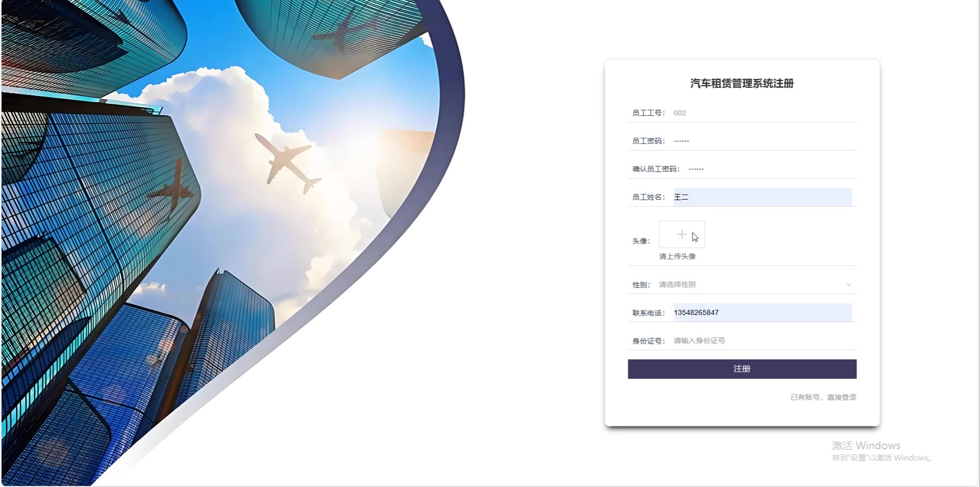Image resolution: width=980 pixels, height=487 pixels.
Task: Submit the form with the 注册 button
Action: point(742,369)
